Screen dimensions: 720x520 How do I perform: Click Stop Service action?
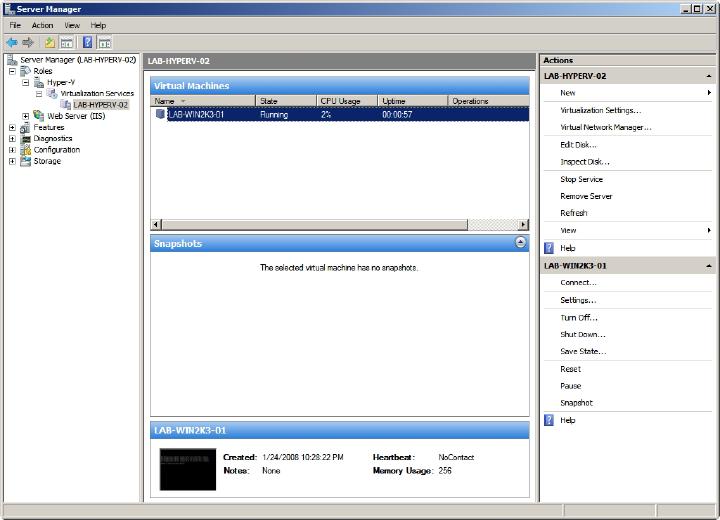coord(581,179)
